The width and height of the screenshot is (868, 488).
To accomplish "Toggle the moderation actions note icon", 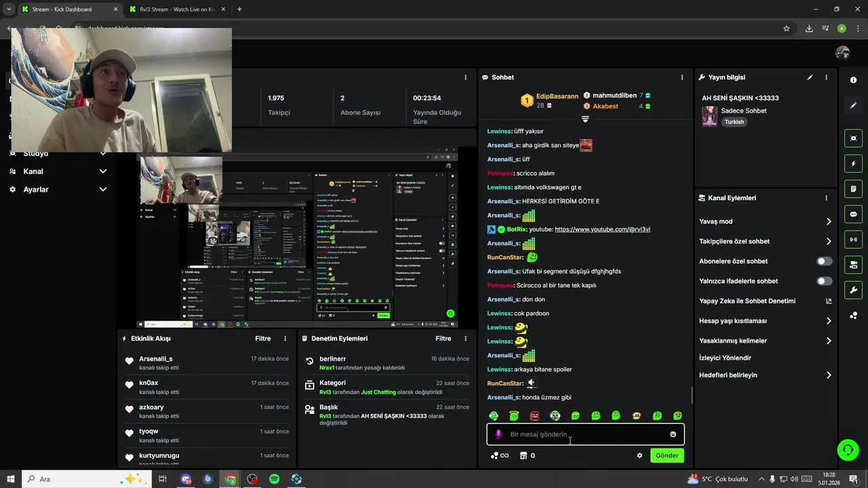I will pyautogui.click(x=853, y=188).
